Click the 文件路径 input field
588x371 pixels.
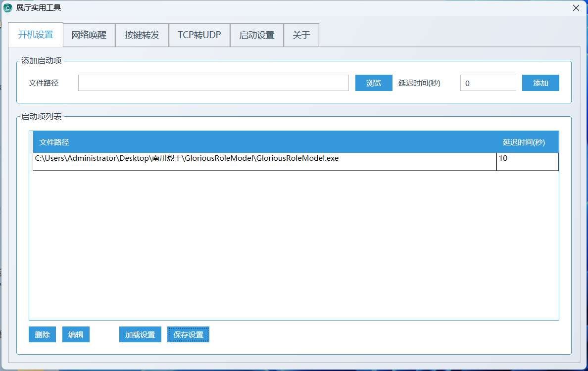tap(213, 83)
